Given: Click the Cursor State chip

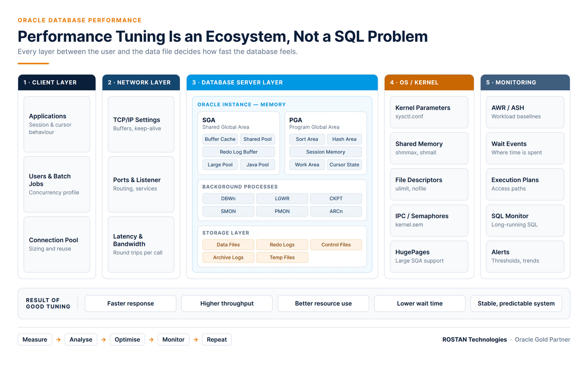Looking at the screenshot, I should (x=344, y=165).
